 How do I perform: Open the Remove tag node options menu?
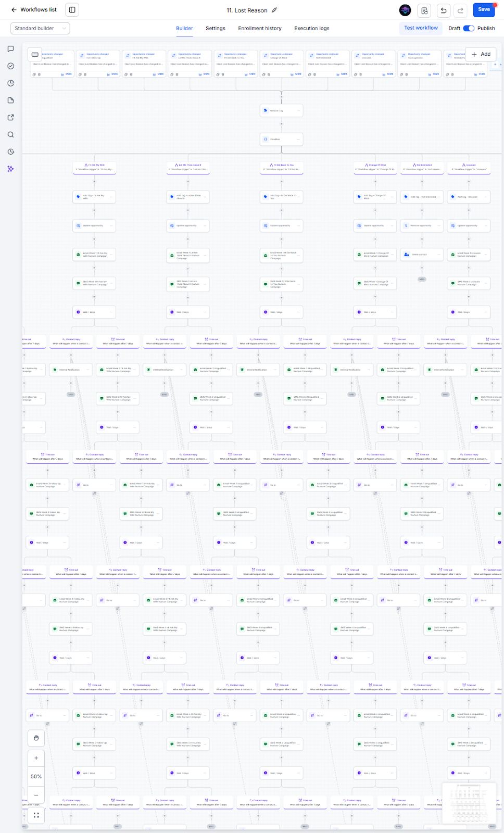point(298,110)
